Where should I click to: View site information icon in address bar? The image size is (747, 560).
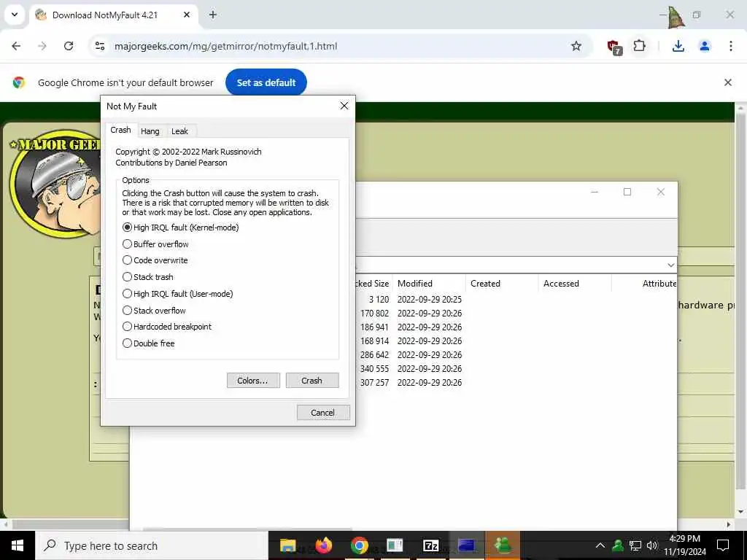tap(99, 46)
